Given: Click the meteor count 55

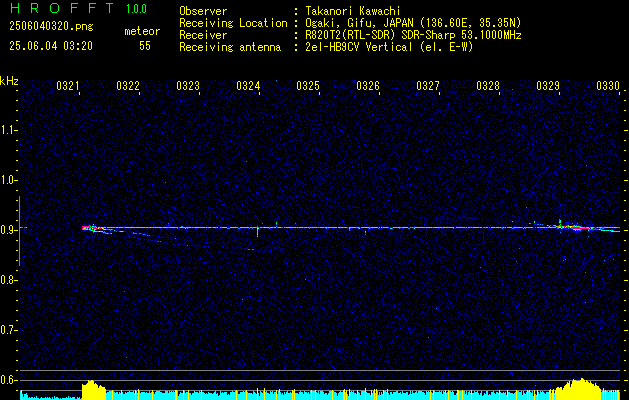Looking at the screenshot, I should point(145,46).
